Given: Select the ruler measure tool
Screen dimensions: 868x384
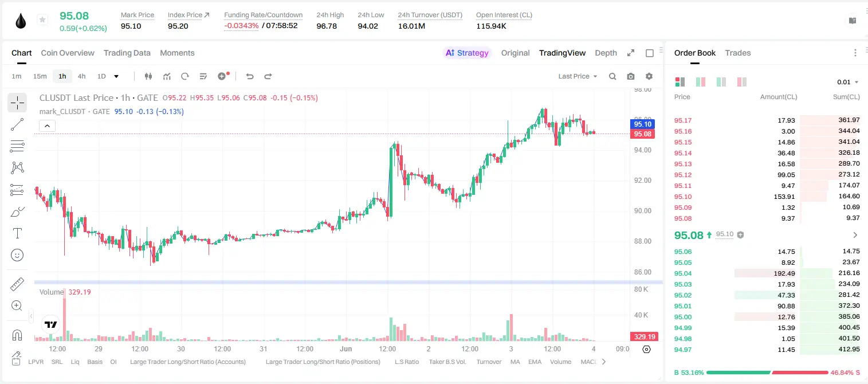Looking at the screenshot, I should (17, 284).
